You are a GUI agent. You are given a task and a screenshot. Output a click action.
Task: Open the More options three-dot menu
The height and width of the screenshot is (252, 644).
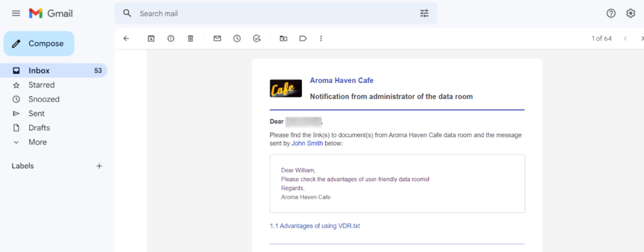pyautogui.click(x=321, y=38)
